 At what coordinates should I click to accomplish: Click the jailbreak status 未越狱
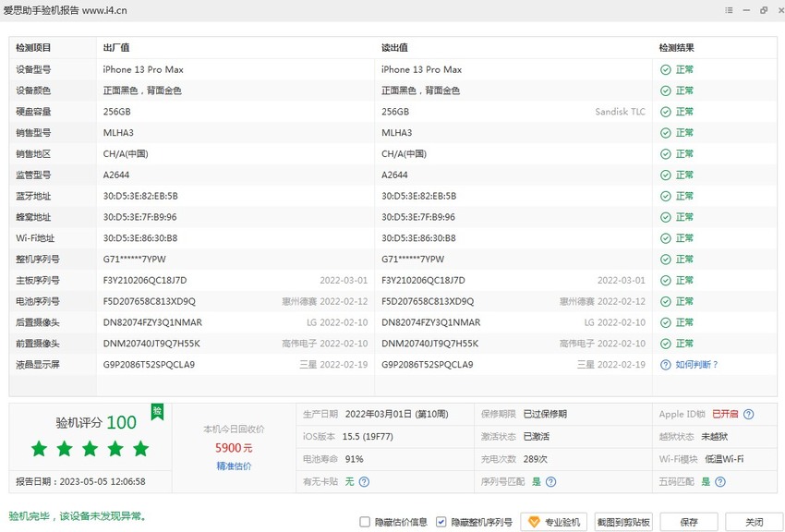coord(715,437)
